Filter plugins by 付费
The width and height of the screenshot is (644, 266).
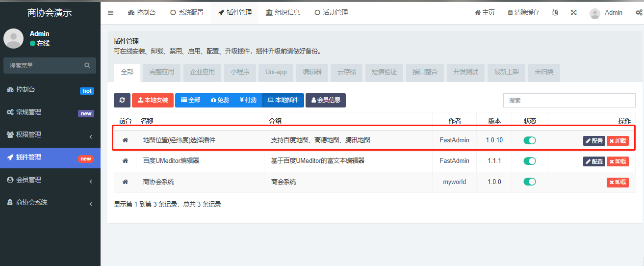pyautogui.click(x=248, y=100)
